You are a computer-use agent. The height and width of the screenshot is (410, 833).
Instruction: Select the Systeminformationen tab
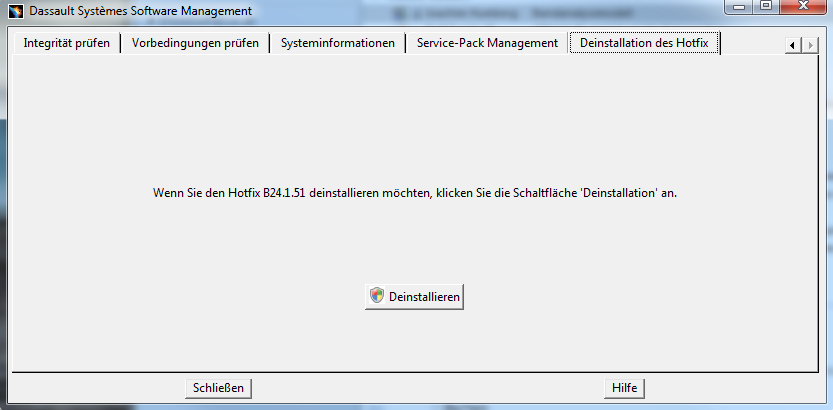337,43
